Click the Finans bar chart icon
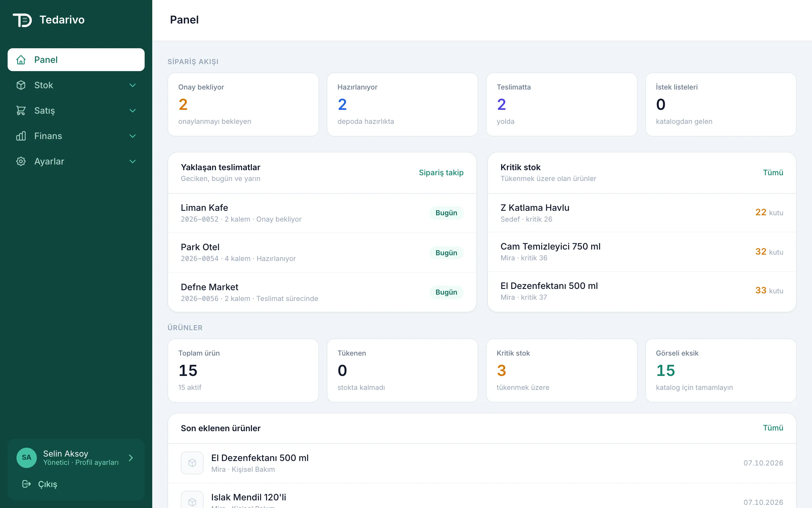This screenshot has width=812, height=508. click(x=21, y=136)
